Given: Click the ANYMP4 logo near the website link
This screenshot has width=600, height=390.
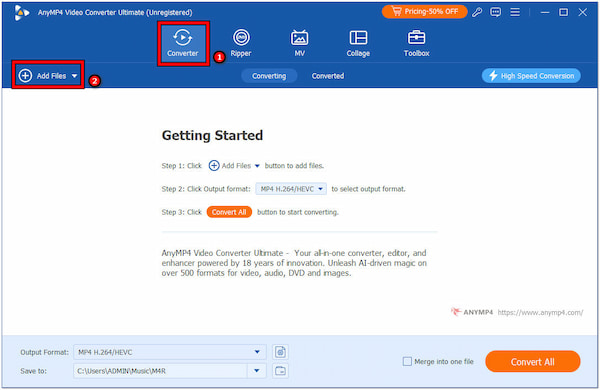Looking at the screenshot, I should (472, 312).
